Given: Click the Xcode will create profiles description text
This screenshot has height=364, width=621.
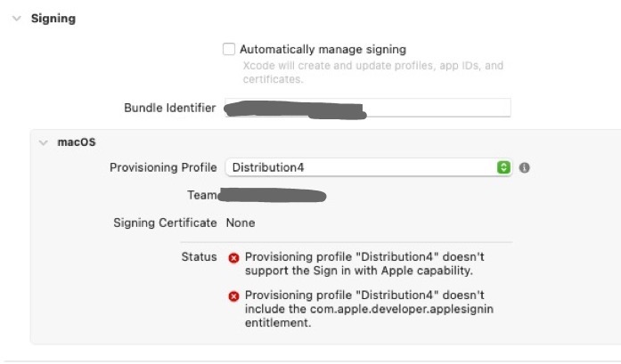Looking at the screenshot, I should (x=372, y=72).
